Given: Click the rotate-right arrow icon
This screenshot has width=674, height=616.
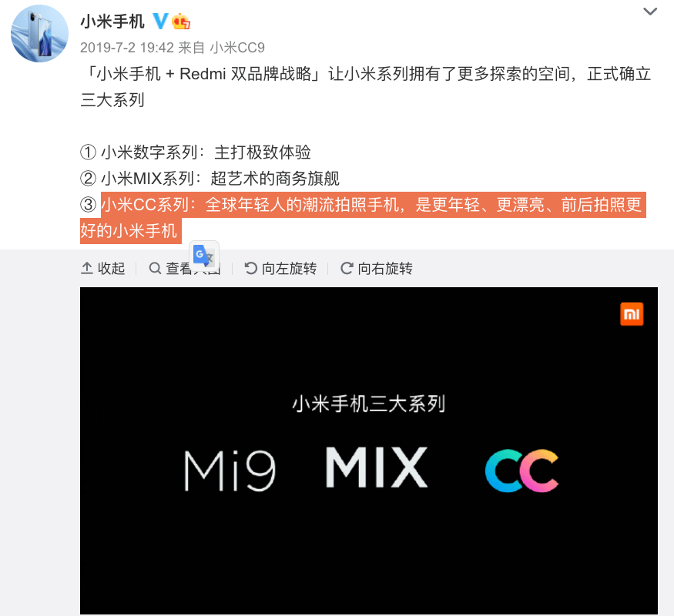Looking at the screenshot, I should (347, 269).
